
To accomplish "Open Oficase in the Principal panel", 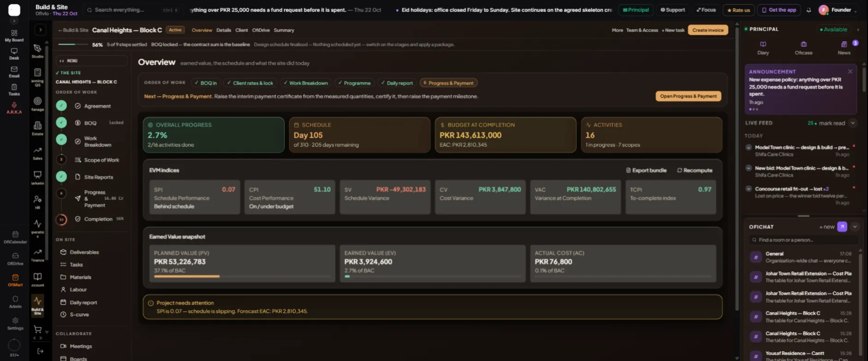I will (x=803, y=48).
